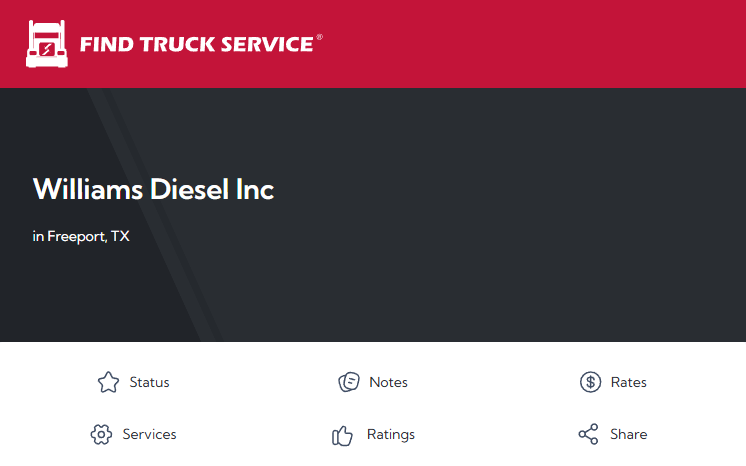This screenshot has height=466, width=746.
Task: Click the red truck logo icon
Action: [46, 44]
